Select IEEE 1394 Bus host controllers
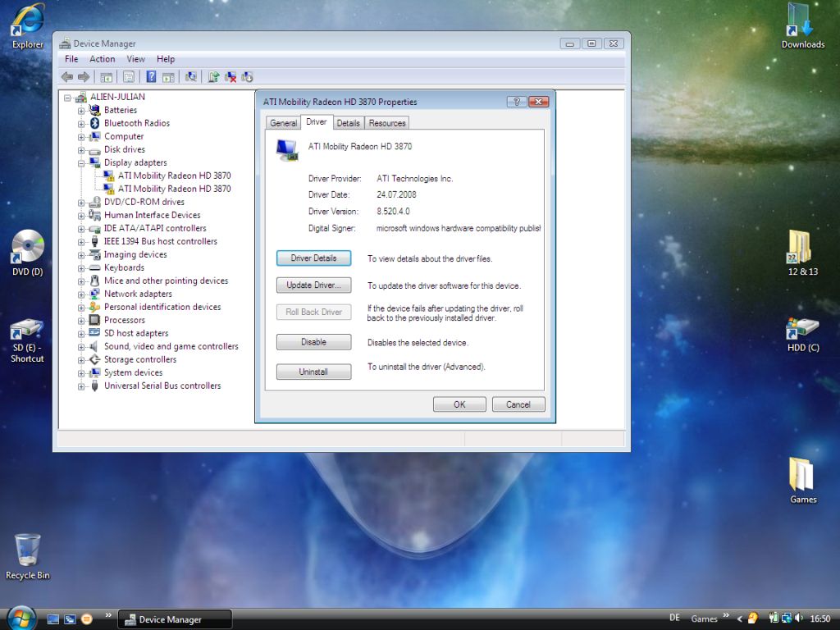 click(161, 242)
